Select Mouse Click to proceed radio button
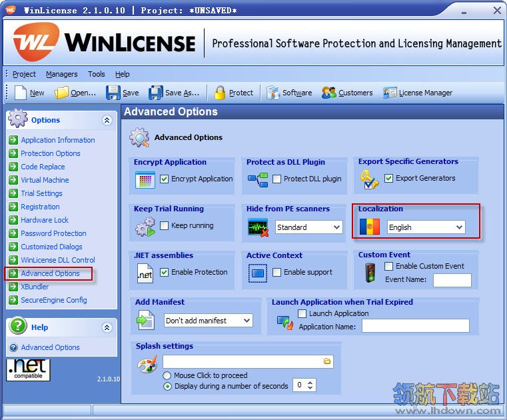 pyautogui.click(x=167, y=375)
